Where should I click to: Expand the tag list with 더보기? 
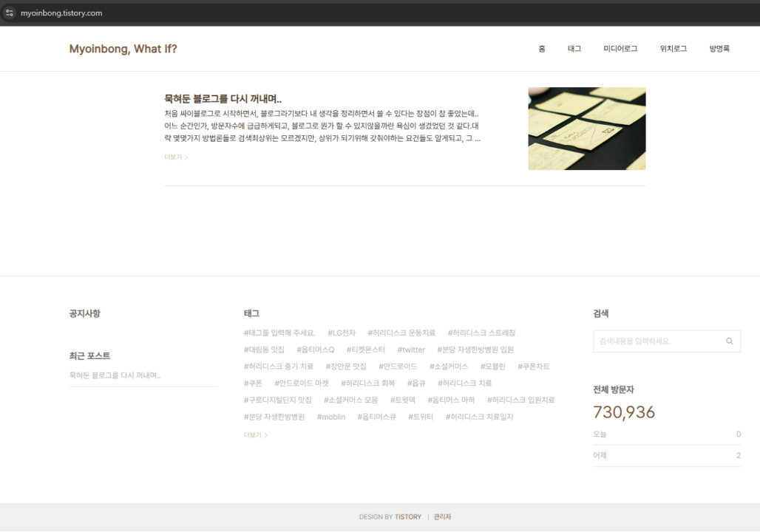point(255,435)
